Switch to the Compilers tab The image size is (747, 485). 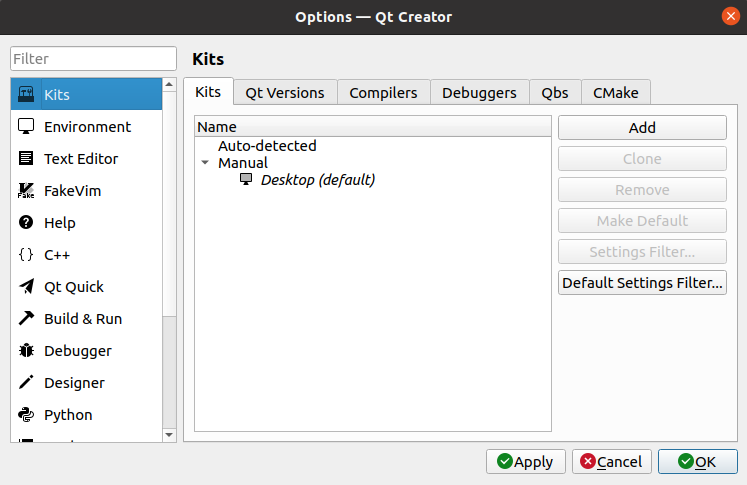coord(383,92)
